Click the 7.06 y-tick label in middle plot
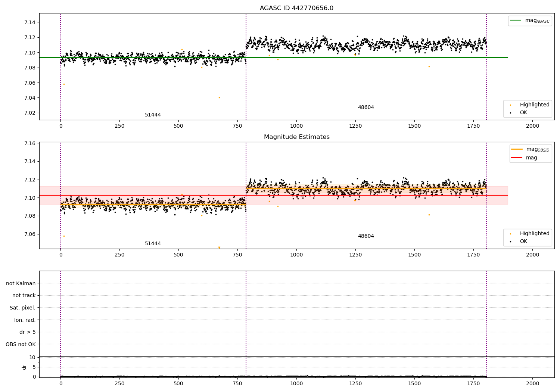Image resolution: width=560 pixels, height=392 pixels. (30, 234)
